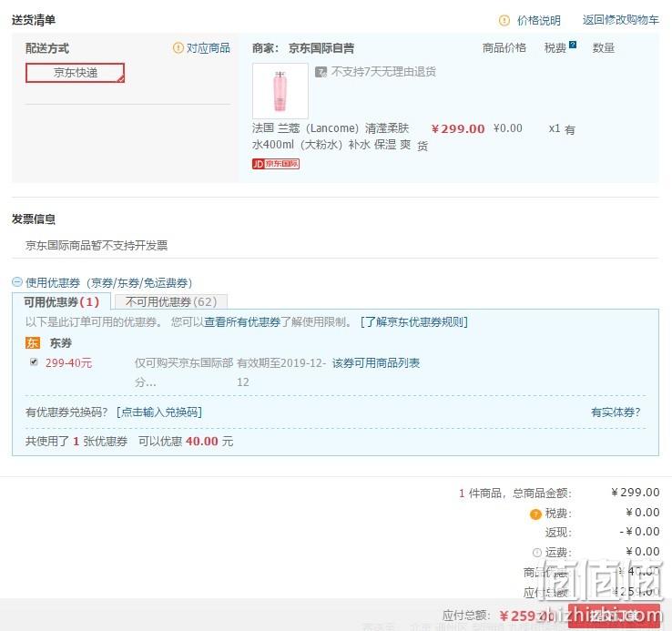Screen dimensions: 672x631
Task: Open the 价格说明 link
Action: click(539, 20)
